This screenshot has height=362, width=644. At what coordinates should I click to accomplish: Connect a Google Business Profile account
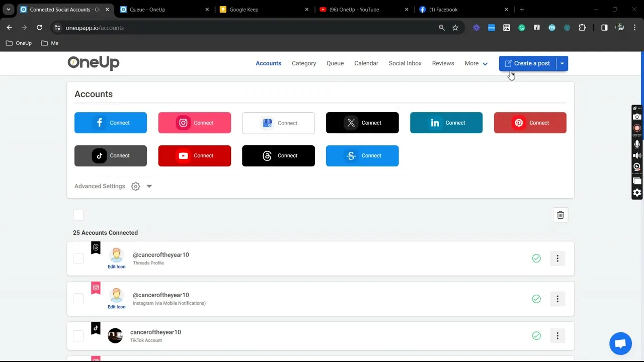pos(278,123)
